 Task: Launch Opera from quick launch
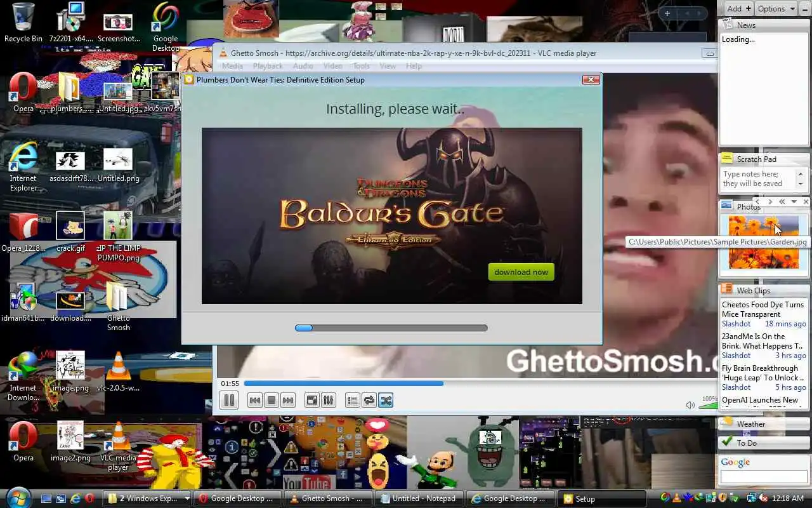pos(90,498)
